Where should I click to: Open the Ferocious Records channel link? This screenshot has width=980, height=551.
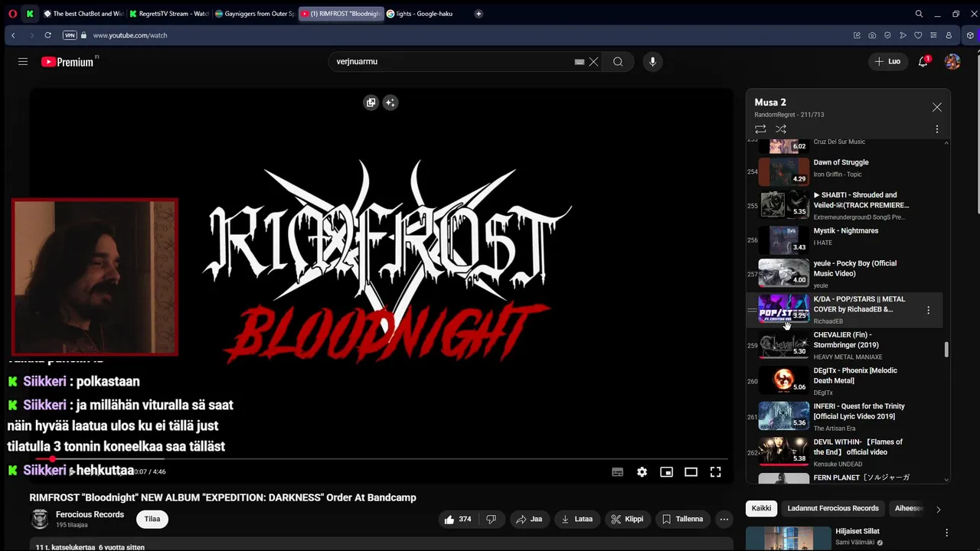[x=90, y=514]
